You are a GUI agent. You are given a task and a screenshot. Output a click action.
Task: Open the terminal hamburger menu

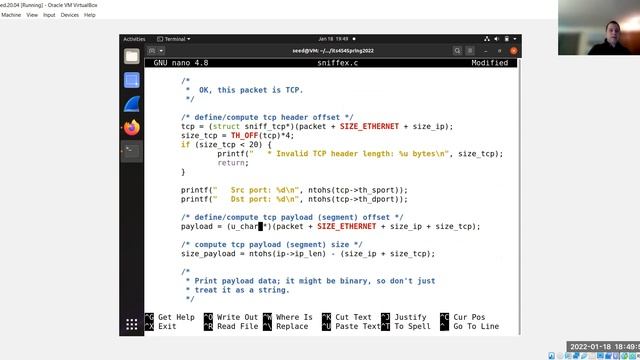point(470,51)
